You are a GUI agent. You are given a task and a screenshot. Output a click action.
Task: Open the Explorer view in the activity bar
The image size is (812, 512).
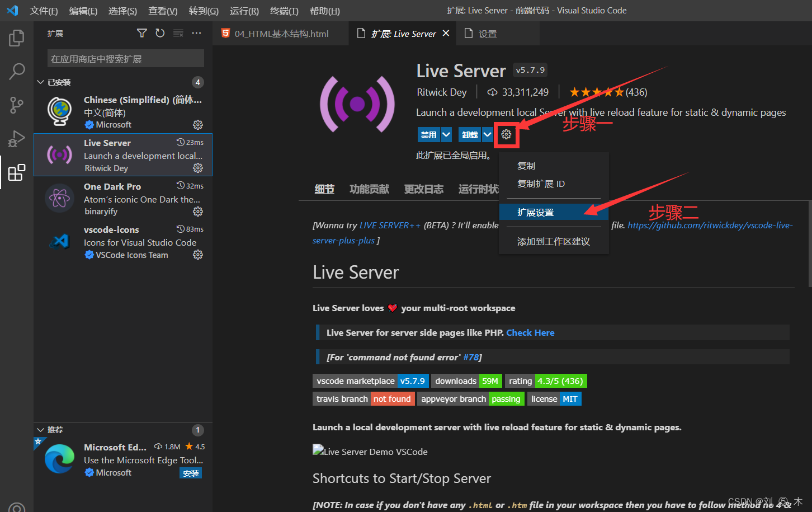pyautogui.click(x=16, y=37)
